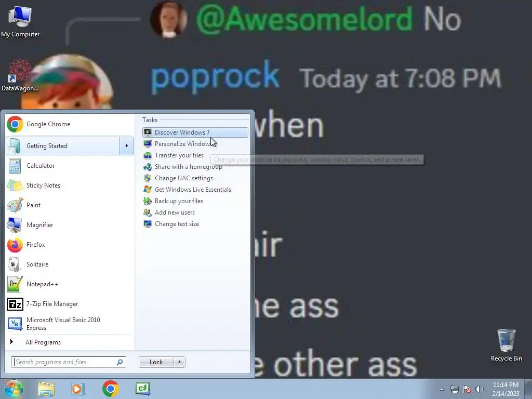Click the network tray icon
This screenshot has width=532, height=399.
click(454, 389)
